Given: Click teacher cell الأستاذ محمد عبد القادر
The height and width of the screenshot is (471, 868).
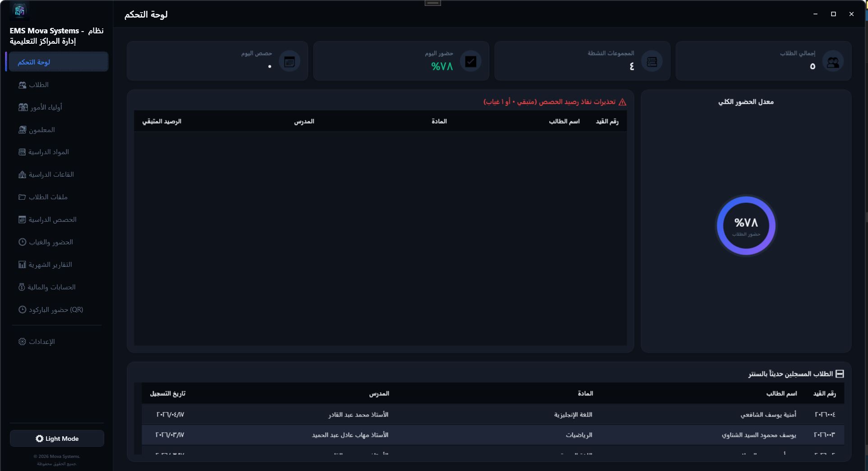Looking at the screenshot, I should tap(358, 415).
